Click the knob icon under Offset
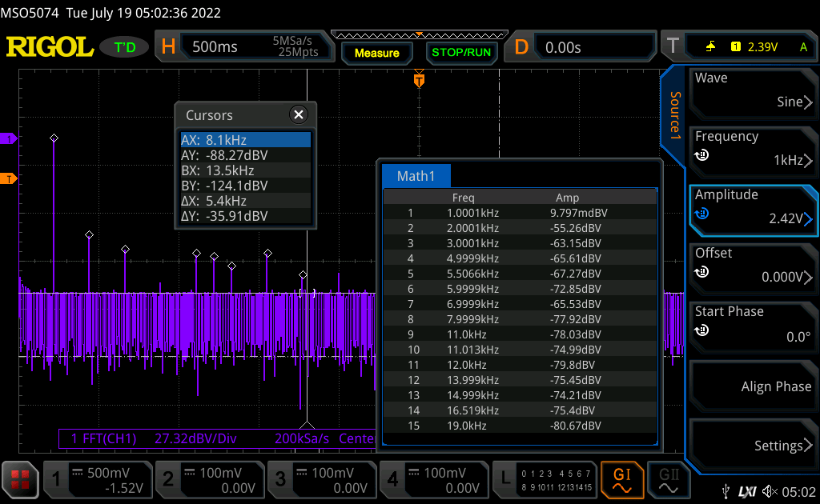 click(701, 272)
